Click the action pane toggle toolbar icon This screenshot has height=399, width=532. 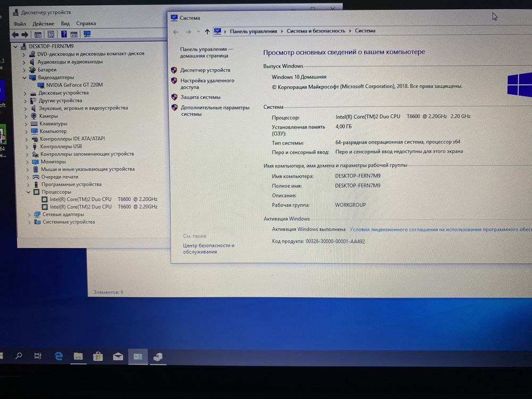pyautogui.click(x=74, y=34)
